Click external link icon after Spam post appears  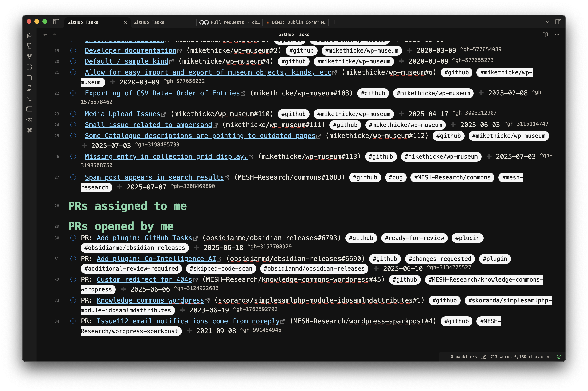tap(227, 178)
